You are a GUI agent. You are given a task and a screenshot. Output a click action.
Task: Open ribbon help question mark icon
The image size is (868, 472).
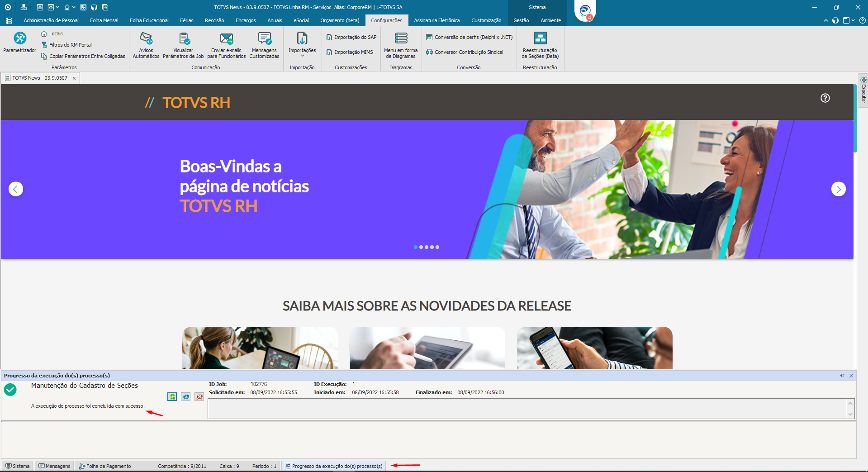coord(863,20)
